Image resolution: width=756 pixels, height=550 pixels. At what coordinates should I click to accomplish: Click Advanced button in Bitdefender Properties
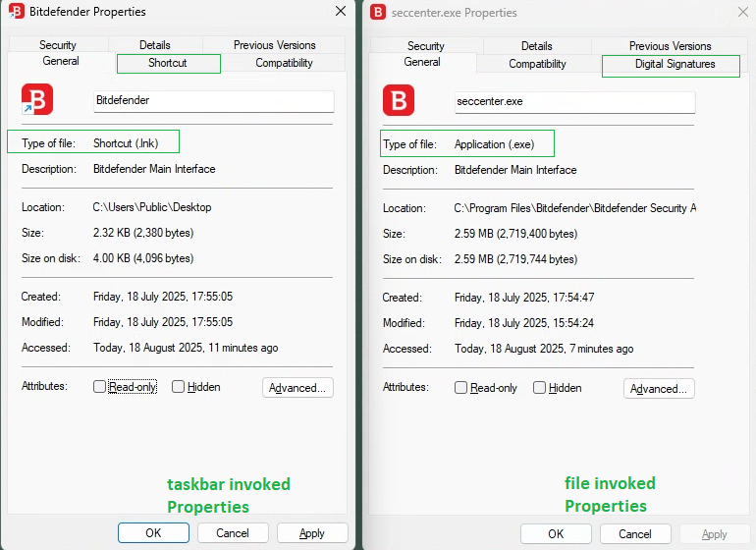pyautogui.click(x=297, y=387)
